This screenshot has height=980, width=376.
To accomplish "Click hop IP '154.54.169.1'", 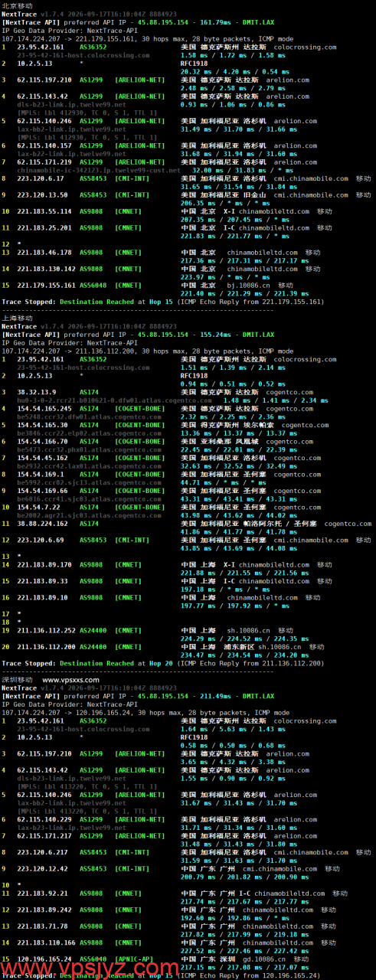I will coord(41,475).
